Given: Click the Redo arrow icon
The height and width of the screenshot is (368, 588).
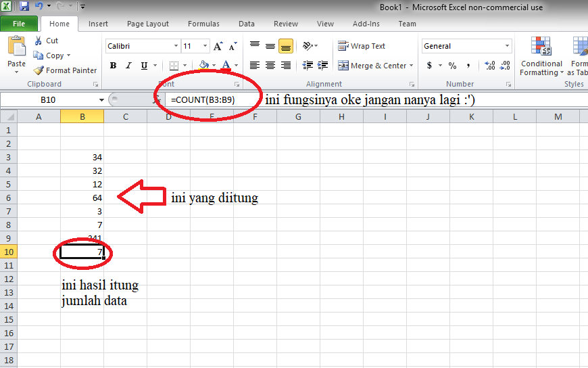Looking at the screenshot, I should pos(60,6).
